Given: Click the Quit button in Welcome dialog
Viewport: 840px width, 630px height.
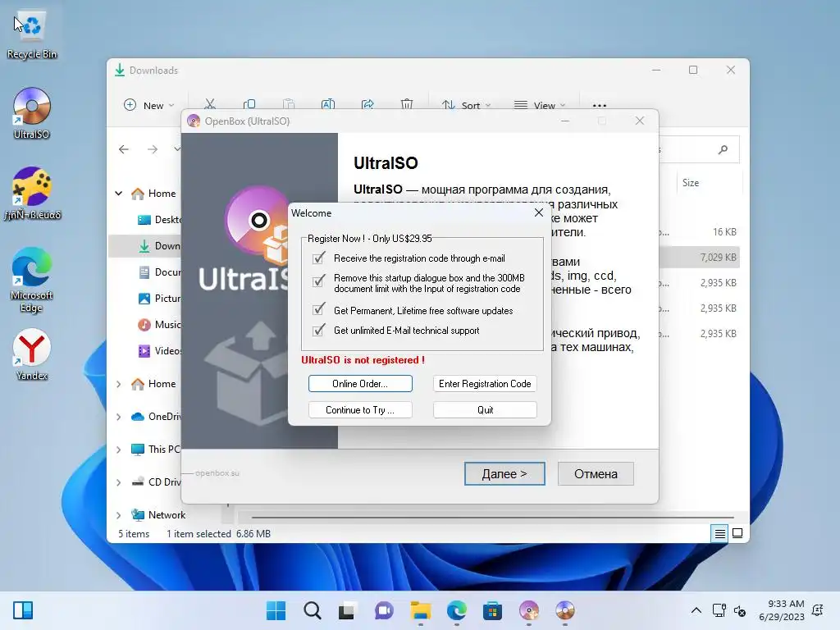Looking at the screenshot, I should (485, 410).
